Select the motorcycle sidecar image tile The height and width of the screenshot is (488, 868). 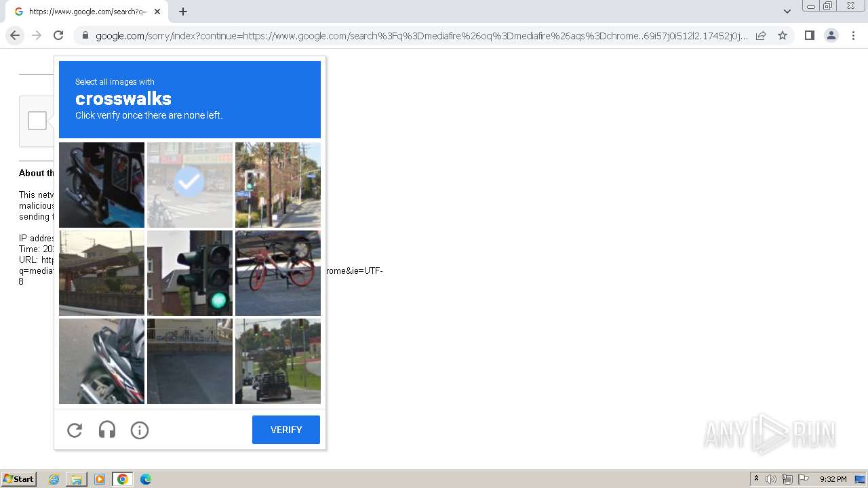point(102,185)
